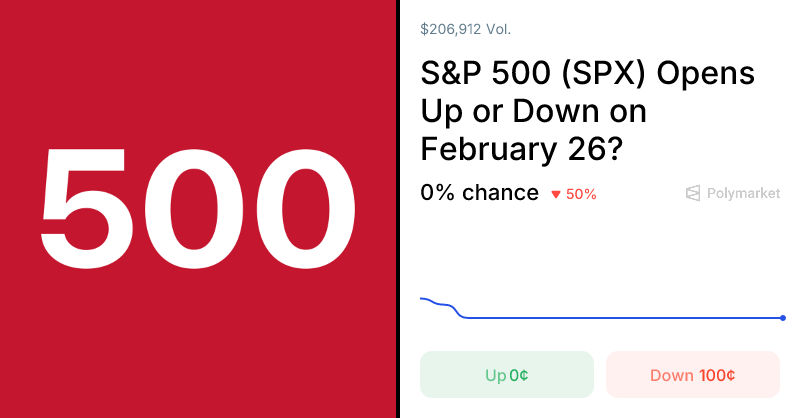The width and height of the screenshot is (800, 418).
Task: Click the 100¢ price on Down
Action: pyautogui.click(x=717, y=376)
